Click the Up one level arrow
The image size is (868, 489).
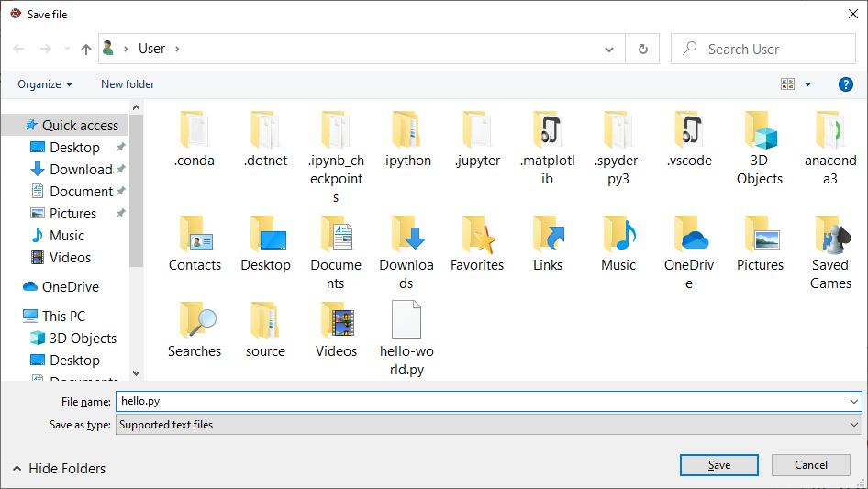tap(86, 50)
